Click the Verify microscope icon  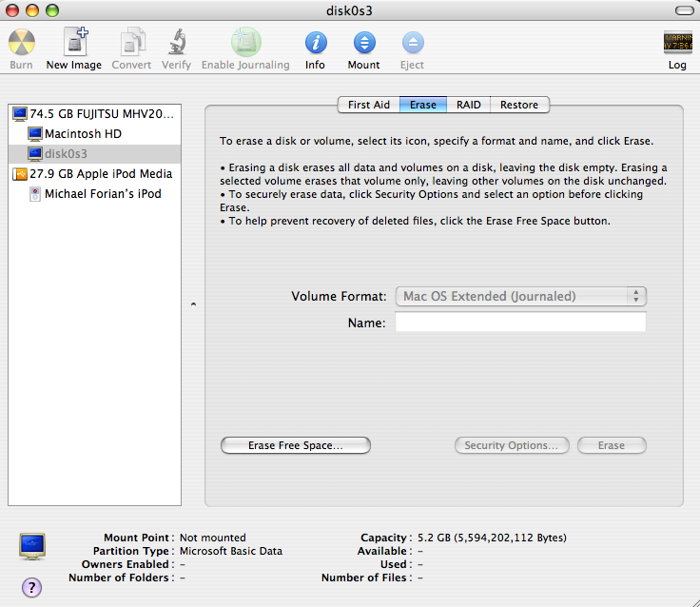tap(177, 42)
